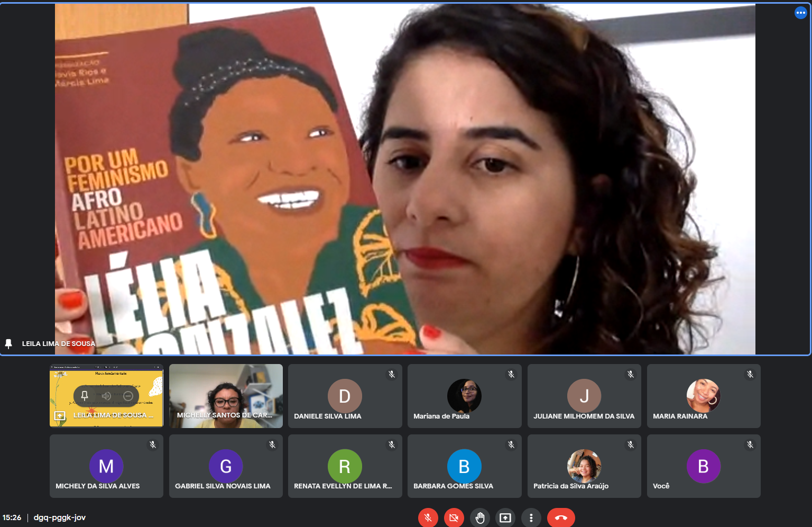
Task: Click the muted mic icon on the Você tile
Action: tap(750, 444)
